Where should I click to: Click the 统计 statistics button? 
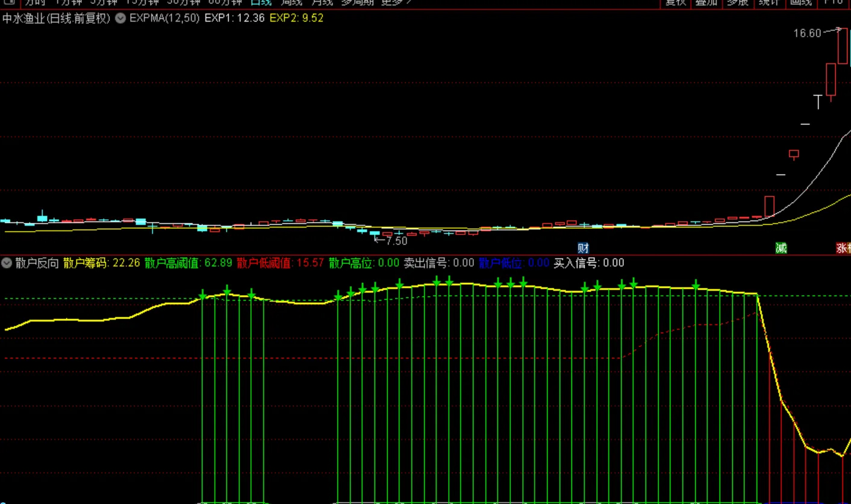(769, 2)
